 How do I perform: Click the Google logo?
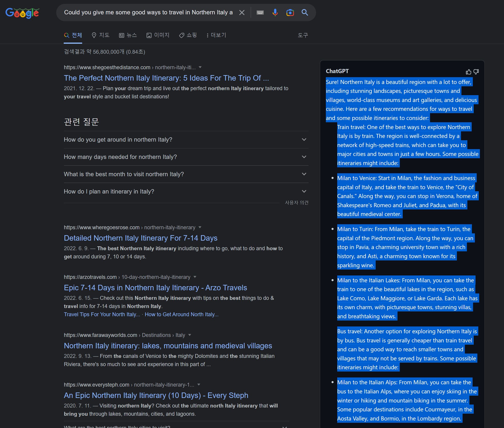pyautogui.click(x=22, y=13)
